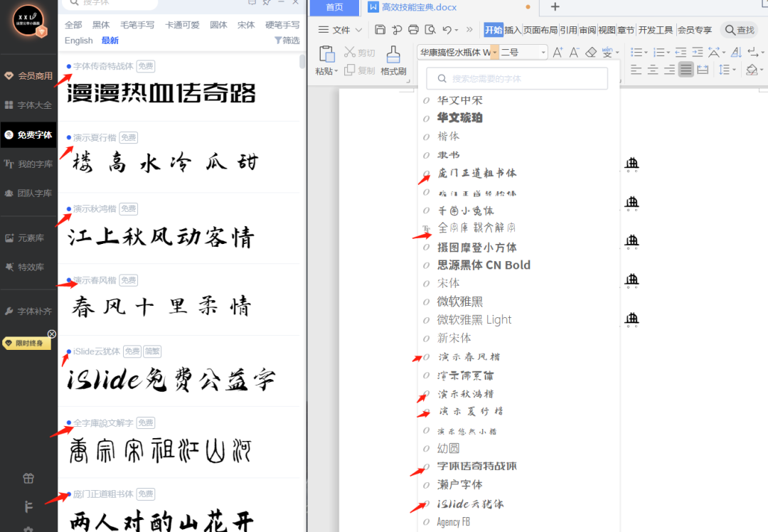This screenshot has height=532, width=768.
Task: Open Print Preview icon in WPS
Action: [430, 30]
